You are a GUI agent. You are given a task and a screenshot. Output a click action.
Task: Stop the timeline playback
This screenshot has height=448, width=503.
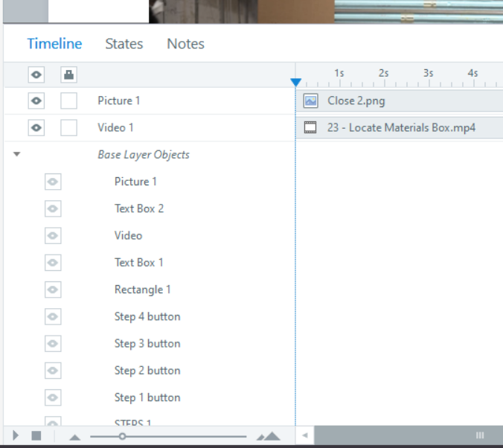coord(36,436)
